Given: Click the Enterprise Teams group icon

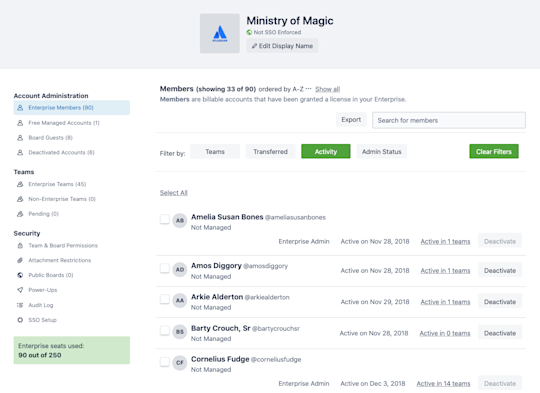Looking at the screenshot, I should (20, 184).
